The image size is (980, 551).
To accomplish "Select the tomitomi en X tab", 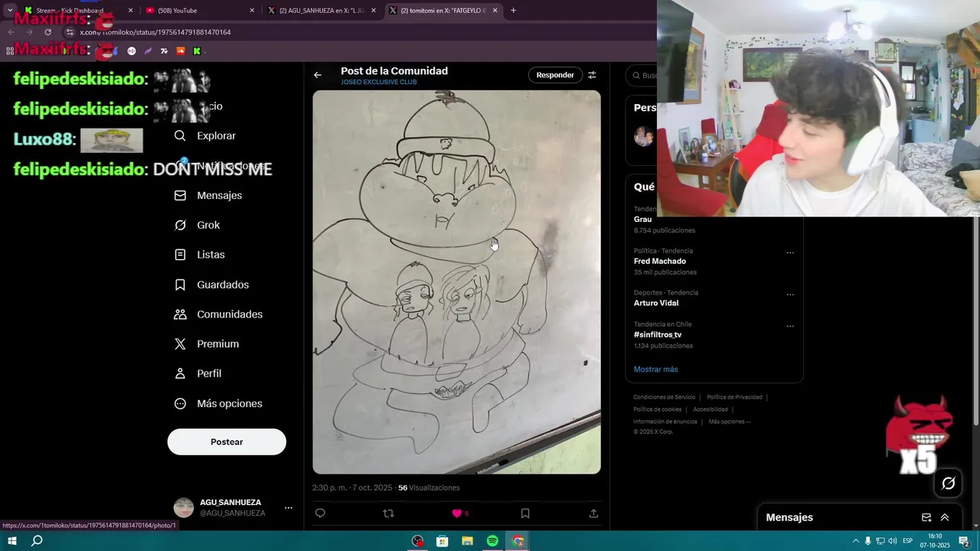I will click(443, 11).
